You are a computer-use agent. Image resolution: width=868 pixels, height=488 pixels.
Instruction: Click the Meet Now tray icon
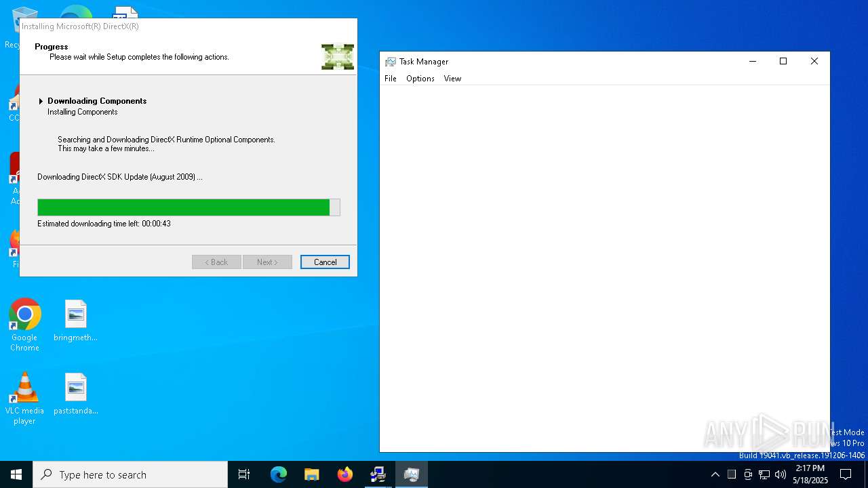748,474
